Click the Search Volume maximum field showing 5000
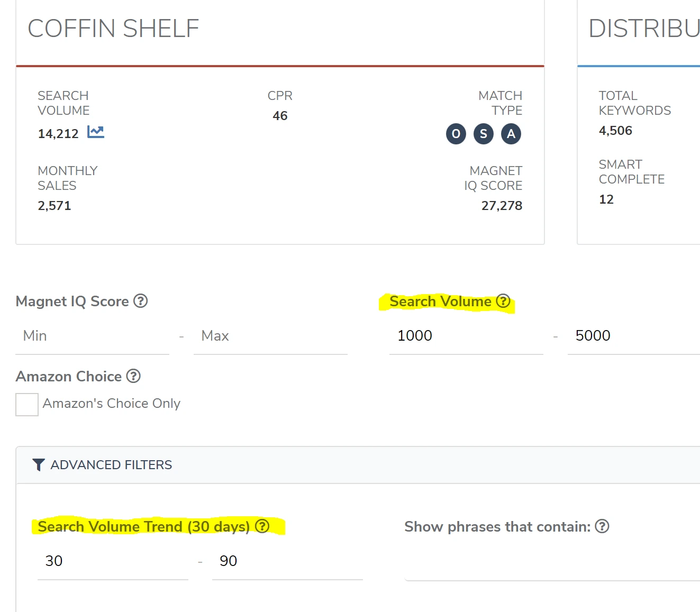 tap(632, 336)
